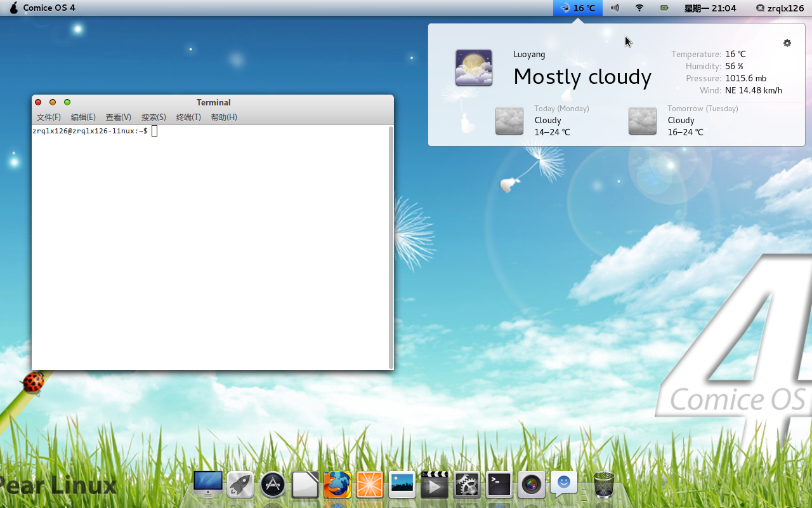Click the "56 %" humidity value

click(734, 67)
